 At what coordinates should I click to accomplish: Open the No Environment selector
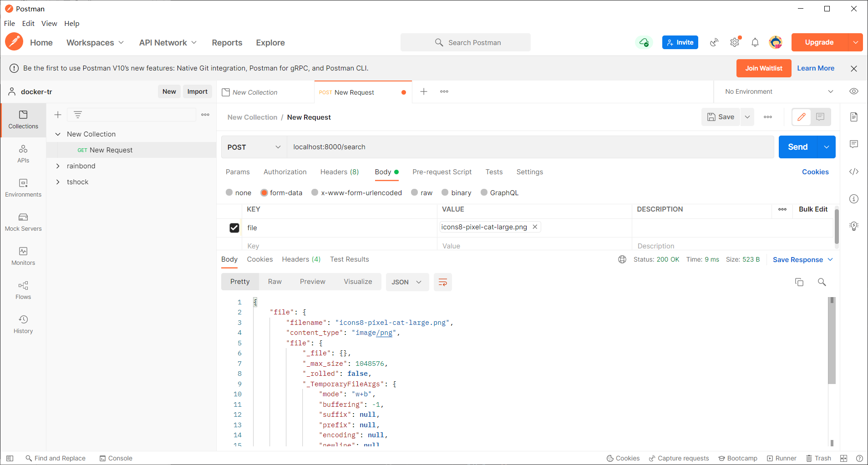(779, 91)
